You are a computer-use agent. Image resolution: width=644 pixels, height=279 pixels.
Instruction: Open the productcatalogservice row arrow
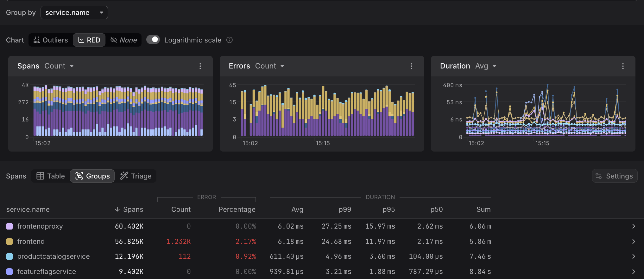(633, 256)
